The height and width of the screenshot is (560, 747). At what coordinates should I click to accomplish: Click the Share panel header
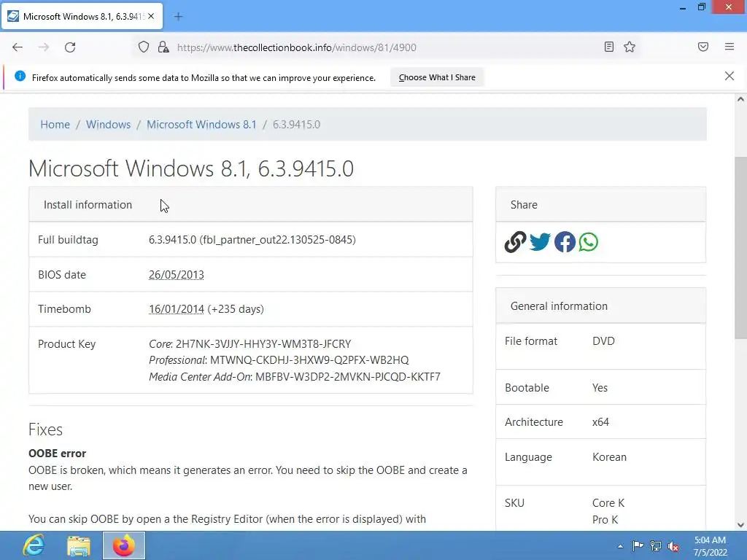pyautogui.click(x=601, y=205)
